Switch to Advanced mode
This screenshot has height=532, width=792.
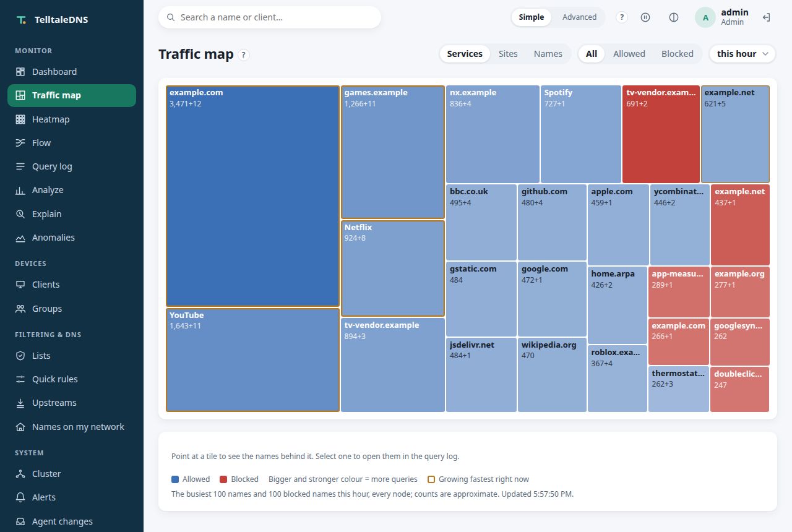click(x=579, y=17)
